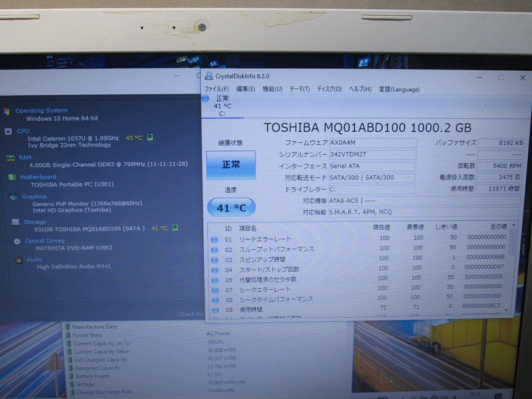
Task: Click the SMART list scrollbar up arrow
Action: 513,225
